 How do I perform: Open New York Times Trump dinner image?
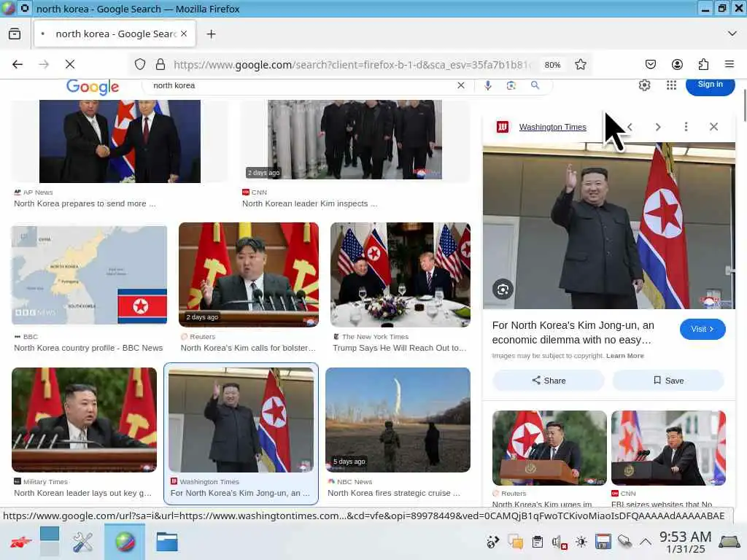(400, 275)
